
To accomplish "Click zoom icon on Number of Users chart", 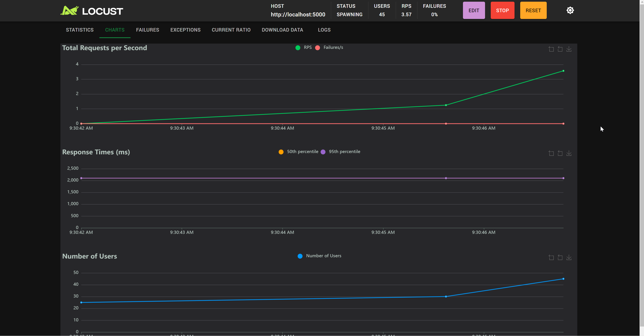I will point(551,257).
